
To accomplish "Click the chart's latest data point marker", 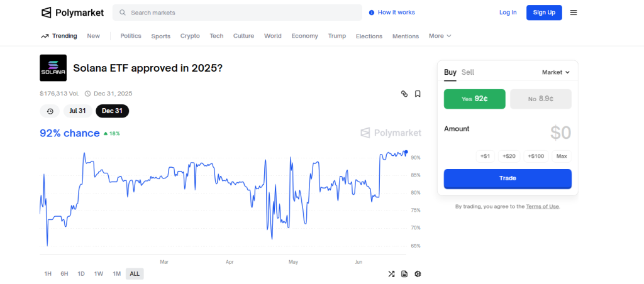I will pos(406,152).
